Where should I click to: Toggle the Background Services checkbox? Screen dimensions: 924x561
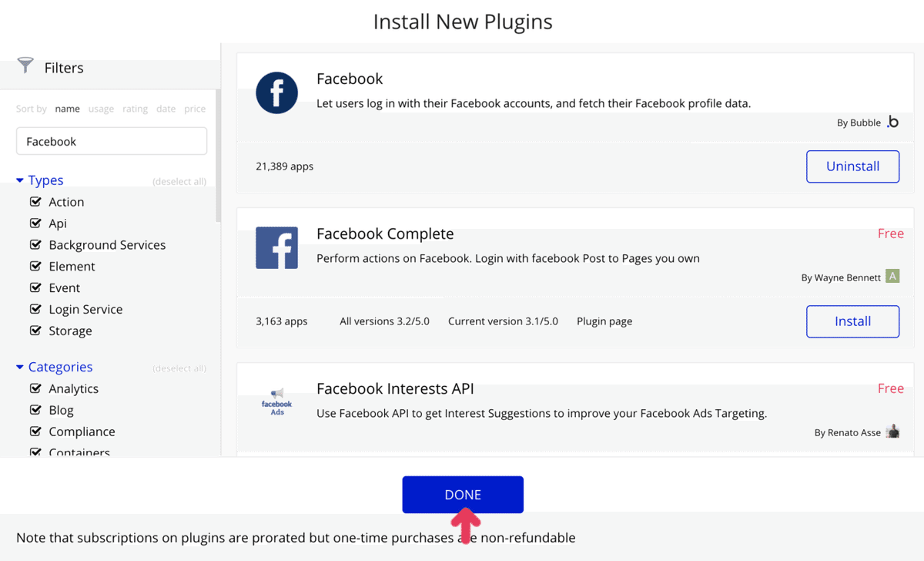pyautogui.click(x=35, y=245)
